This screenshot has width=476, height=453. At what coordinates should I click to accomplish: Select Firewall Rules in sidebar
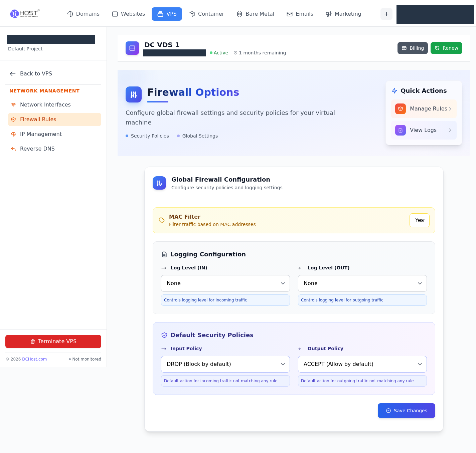coord(54,120)
